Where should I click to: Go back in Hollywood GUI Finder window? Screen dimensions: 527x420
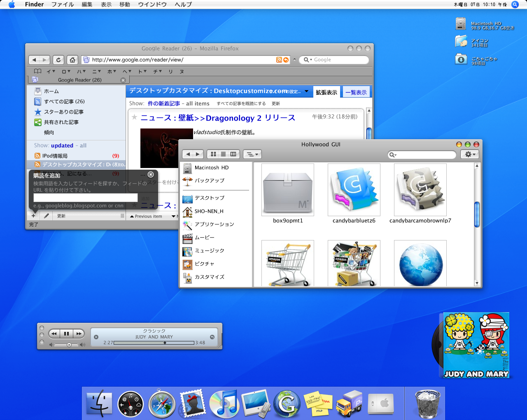point(188,154)
